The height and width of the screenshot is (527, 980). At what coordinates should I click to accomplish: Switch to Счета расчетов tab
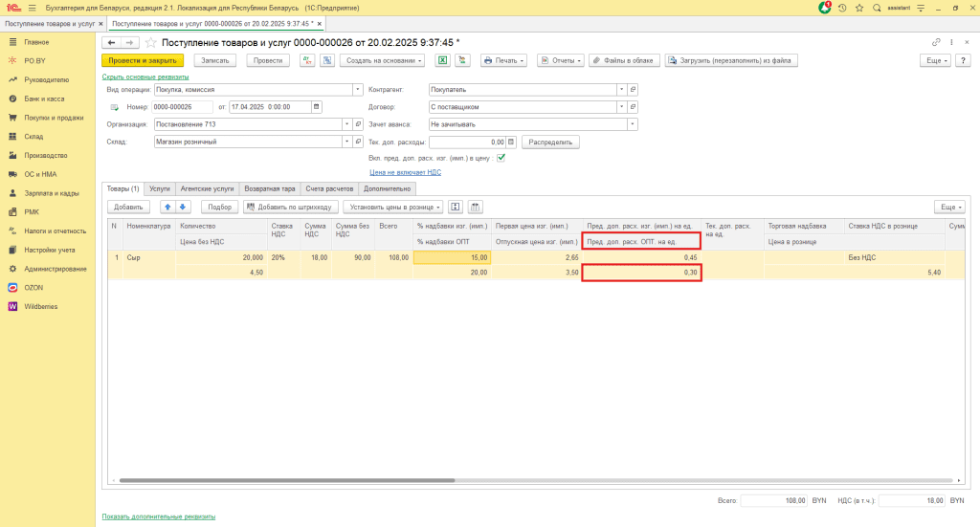click(329, 188)
